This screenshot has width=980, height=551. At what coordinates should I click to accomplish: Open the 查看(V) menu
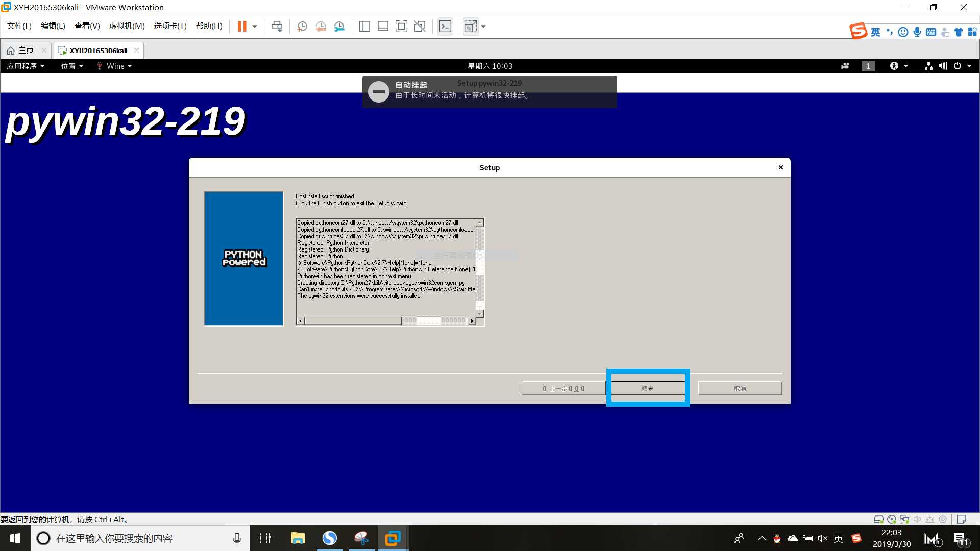(87, 26)
